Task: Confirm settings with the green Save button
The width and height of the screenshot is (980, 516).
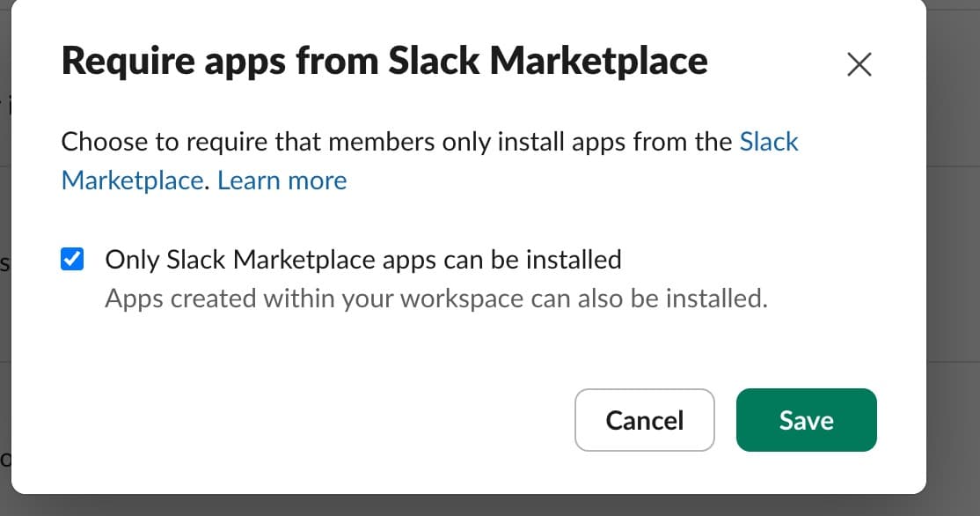Action: [x=806, y=420]
